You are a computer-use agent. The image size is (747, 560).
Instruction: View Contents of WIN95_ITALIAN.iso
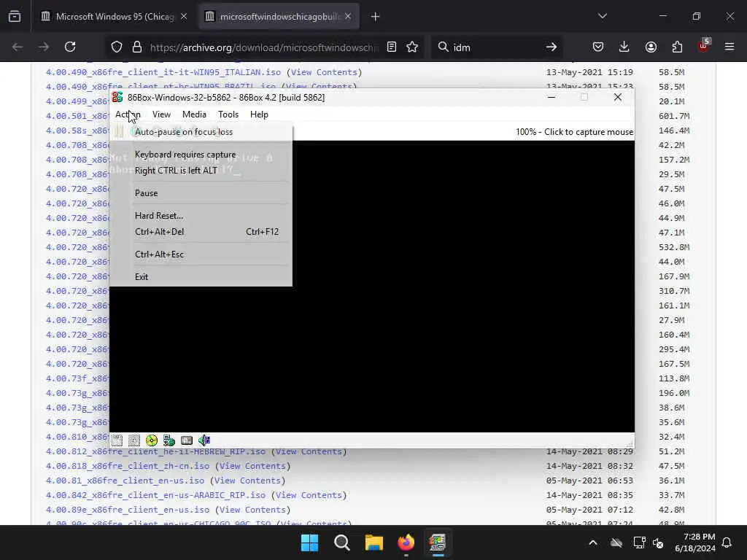click(324, 72)
